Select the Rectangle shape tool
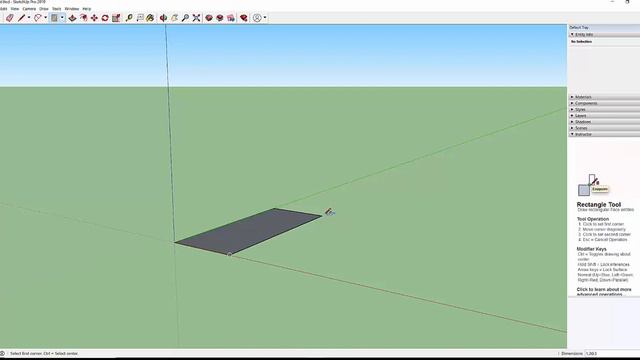The image size is (640, 360). click(x=54, y=18)
